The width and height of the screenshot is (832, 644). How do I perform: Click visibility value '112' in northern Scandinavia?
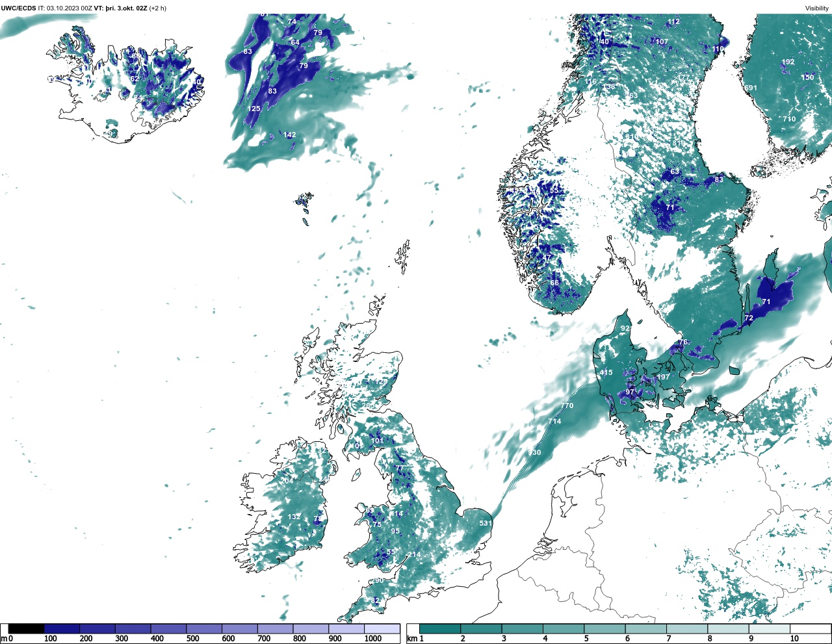[673, 22]
